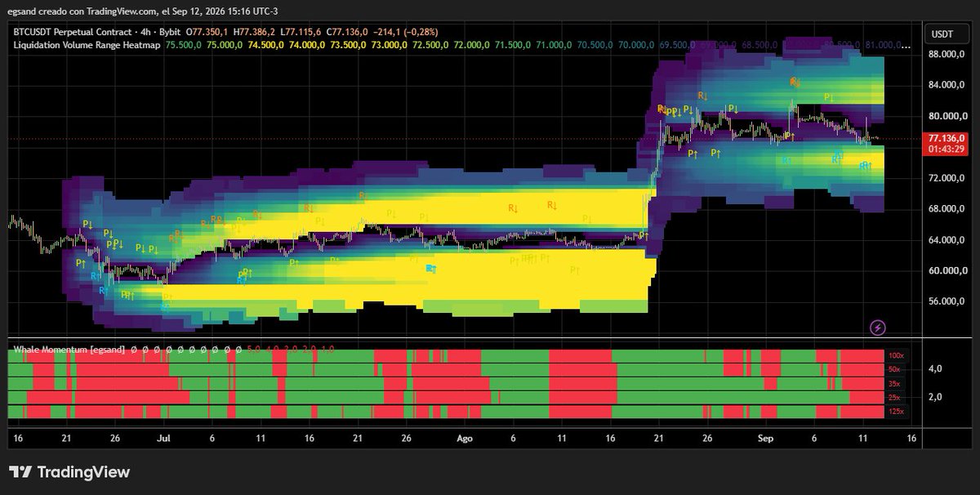
Task: Click the 100x leverage row label
Action: (896, 356)
